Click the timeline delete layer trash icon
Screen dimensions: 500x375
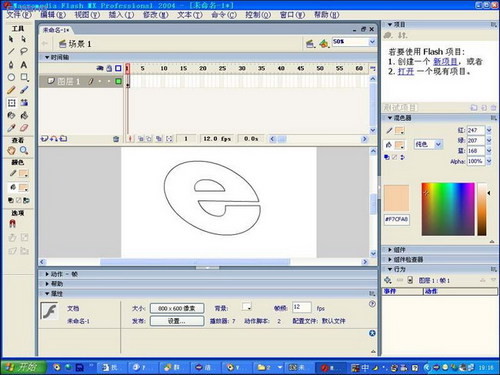(116, 139)
